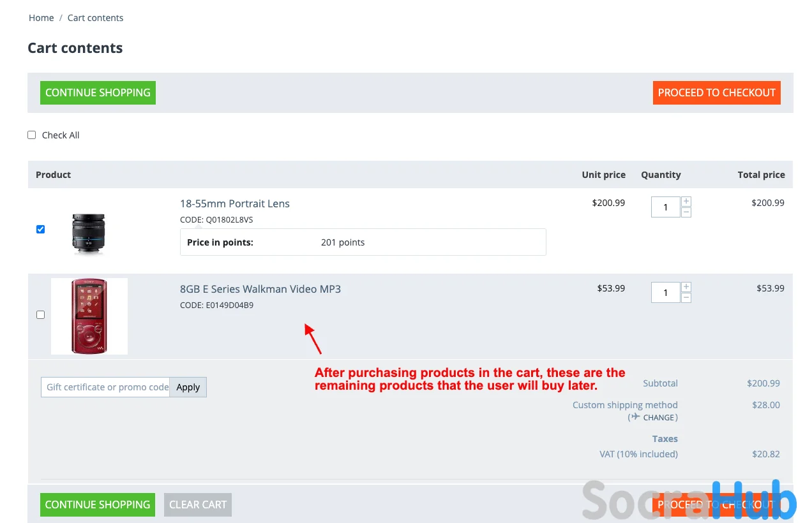812x523 pixels.
Task: Click top CONTINUE SHOPPING button
Action: [x=98, y=92]
